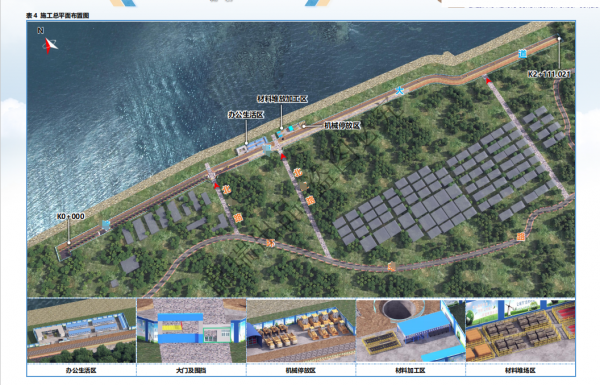The width and height of the screenshot is (600, 385).
Task: Click the 机械停放区 callout on the map
Action: [342, 125]
